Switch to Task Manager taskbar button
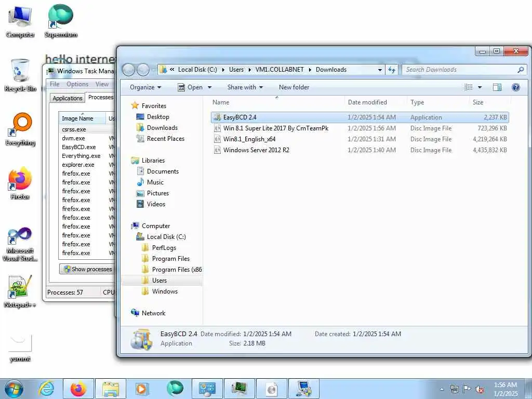 coord(239,389)
